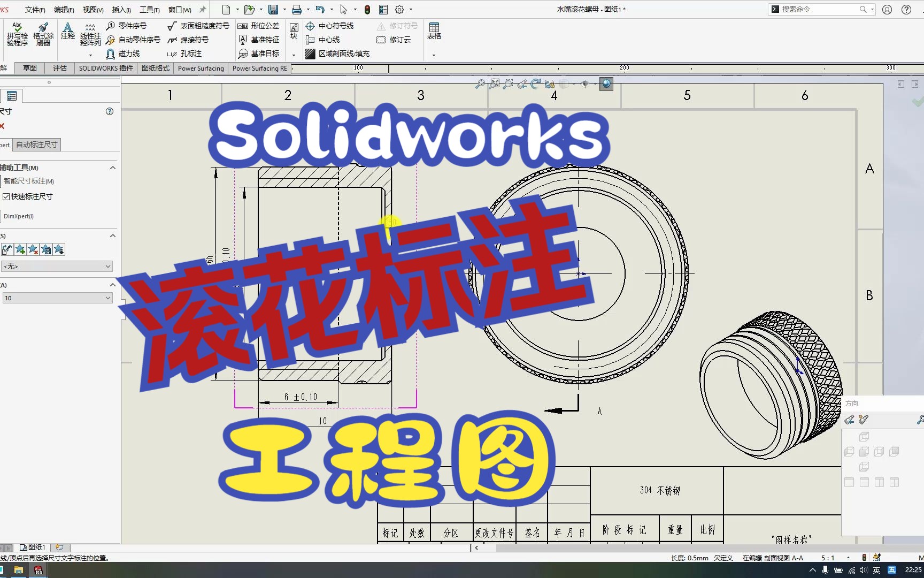Click the Area Hatch/Fill tool 区域剖面线/填充

pyautogui.click(x=337, y=54)
